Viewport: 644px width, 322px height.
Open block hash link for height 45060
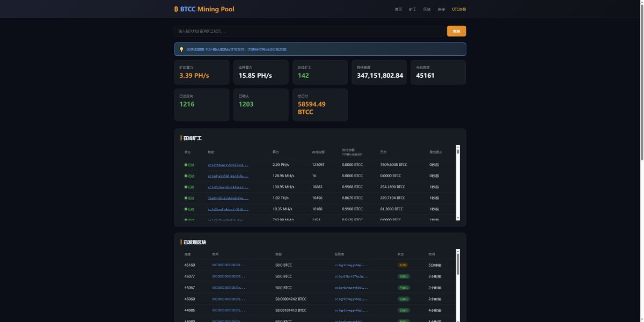point(229,299)
